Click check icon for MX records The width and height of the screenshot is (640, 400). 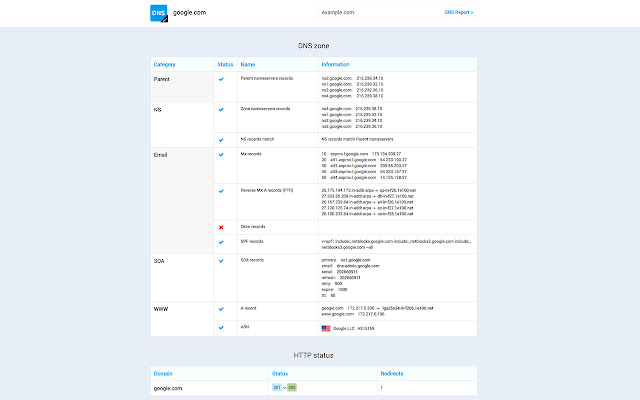point(221,155)
